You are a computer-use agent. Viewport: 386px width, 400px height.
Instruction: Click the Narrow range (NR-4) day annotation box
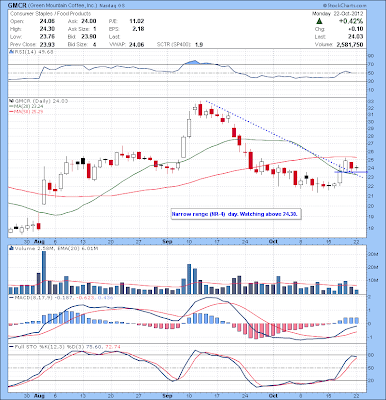(236, 214)
